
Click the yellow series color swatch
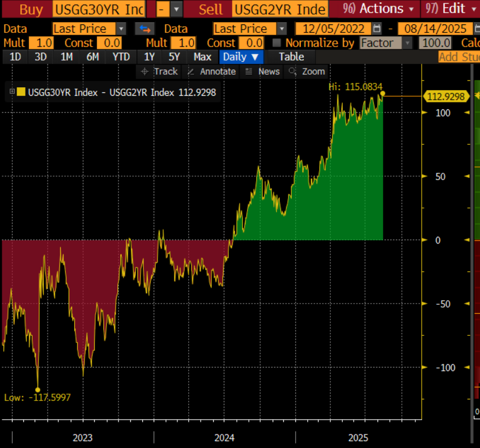click(x=21, y=92)
